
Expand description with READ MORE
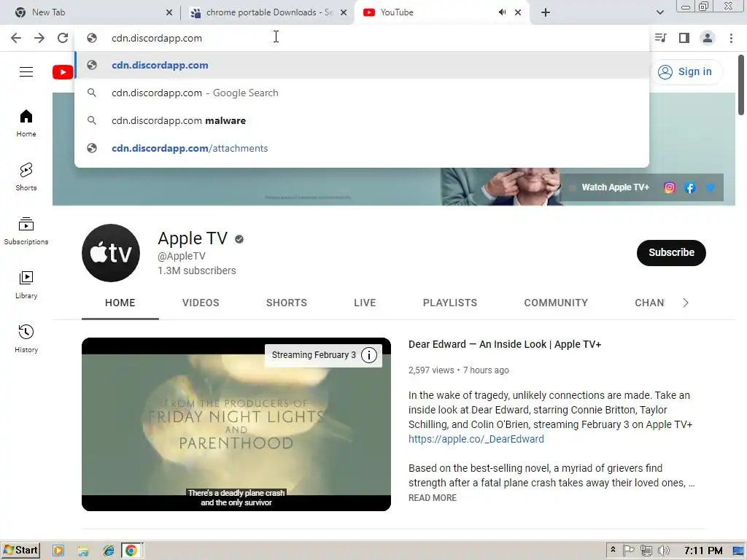point(433,497)
